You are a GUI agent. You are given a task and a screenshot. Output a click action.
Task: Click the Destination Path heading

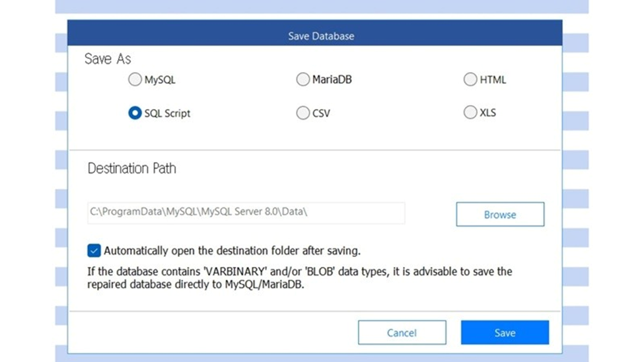click(x=131, y=168)
